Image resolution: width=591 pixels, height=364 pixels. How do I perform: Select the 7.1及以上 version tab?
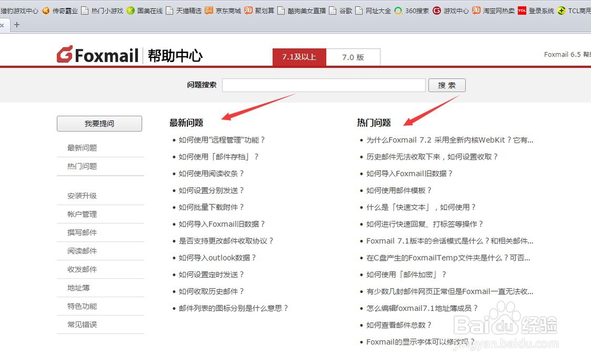[x=299, y=57]
